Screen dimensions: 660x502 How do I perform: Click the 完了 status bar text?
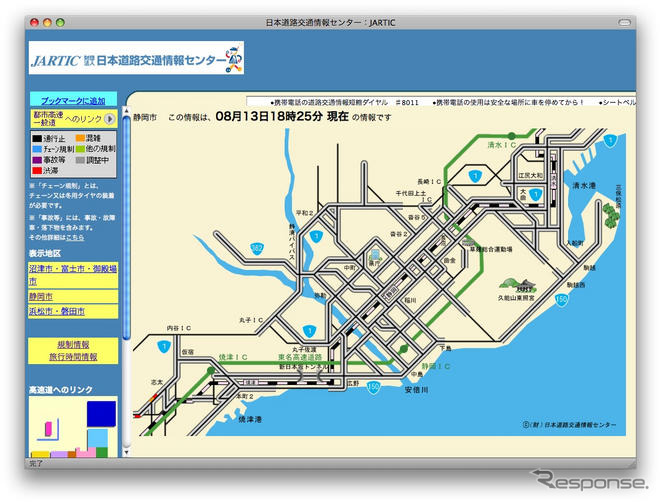click(36, 463)
